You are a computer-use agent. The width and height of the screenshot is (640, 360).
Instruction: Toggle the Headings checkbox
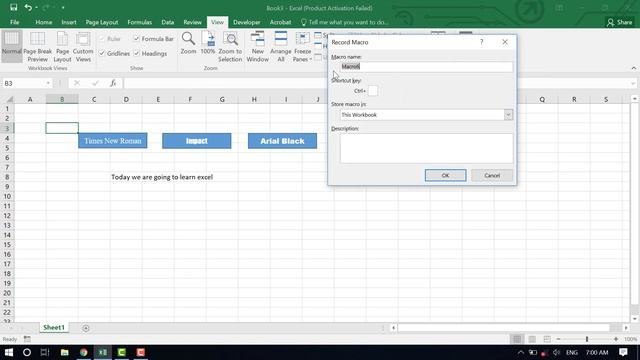coord(136,53)
